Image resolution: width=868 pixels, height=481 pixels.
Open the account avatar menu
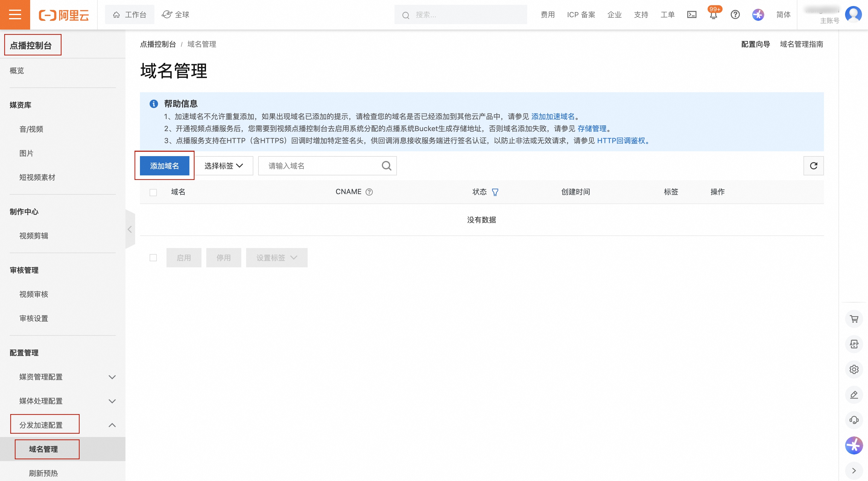pos(853,14)
